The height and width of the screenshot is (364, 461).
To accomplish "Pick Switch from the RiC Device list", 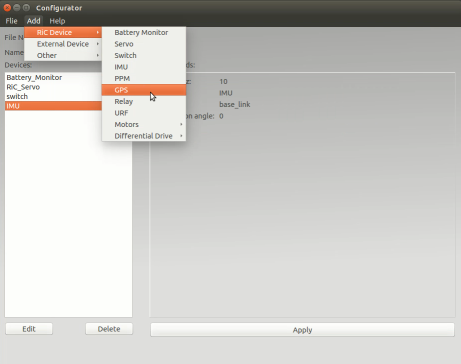I will pos(144,55).
